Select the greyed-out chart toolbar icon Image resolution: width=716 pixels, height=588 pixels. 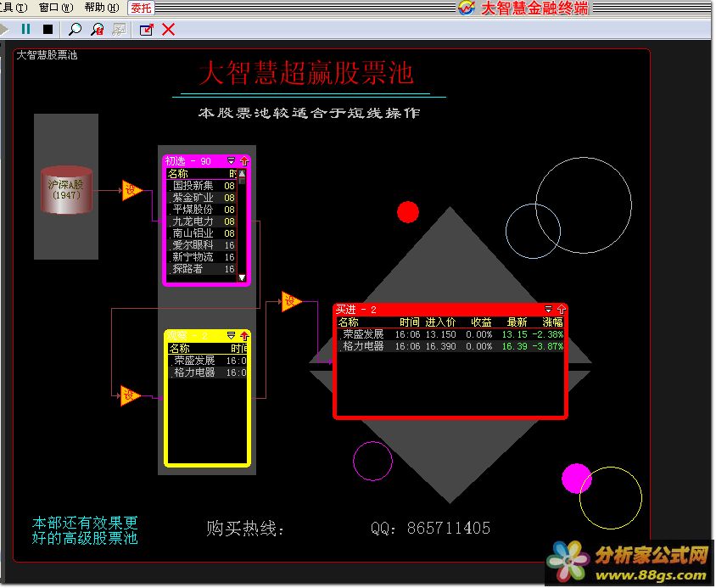coord(119,30)
